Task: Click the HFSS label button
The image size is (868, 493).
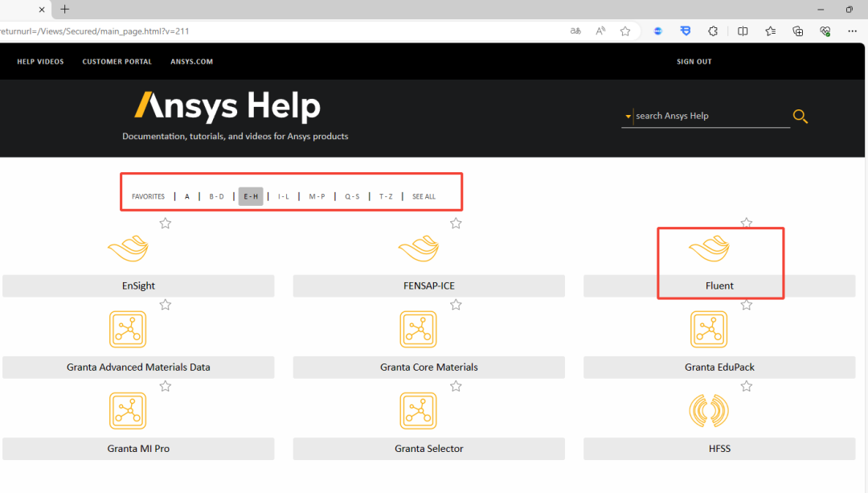Action: coord(719,449)
